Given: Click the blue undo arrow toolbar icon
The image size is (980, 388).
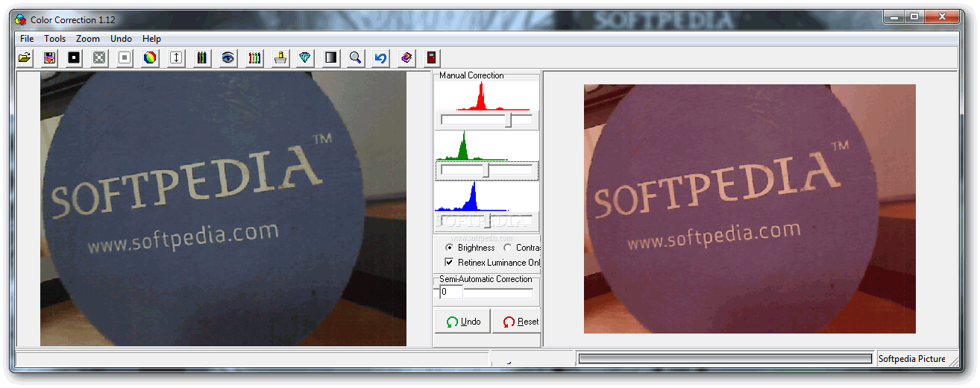Looking at the screenshot, I should (380, 57).
